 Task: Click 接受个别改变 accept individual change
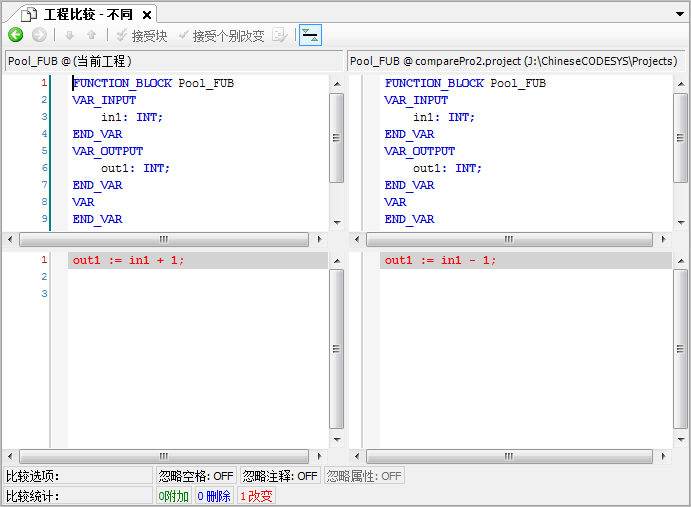point(220,36)
